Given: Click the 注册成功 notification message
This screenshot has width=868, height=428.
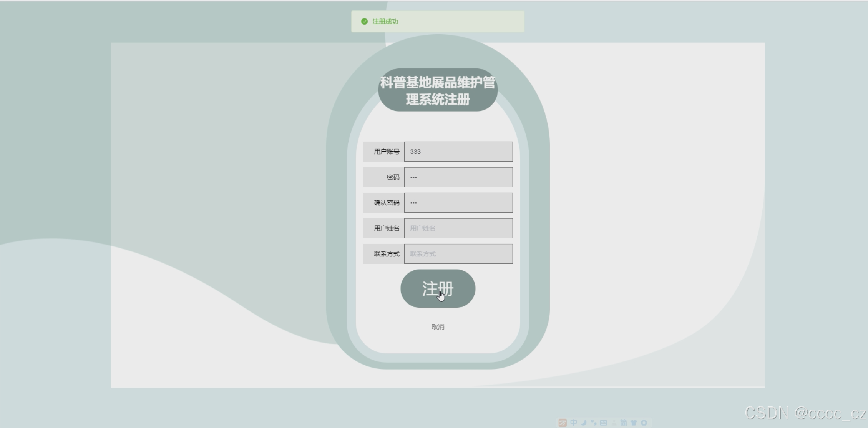Looking at the screenshot, I should [385, 22].
